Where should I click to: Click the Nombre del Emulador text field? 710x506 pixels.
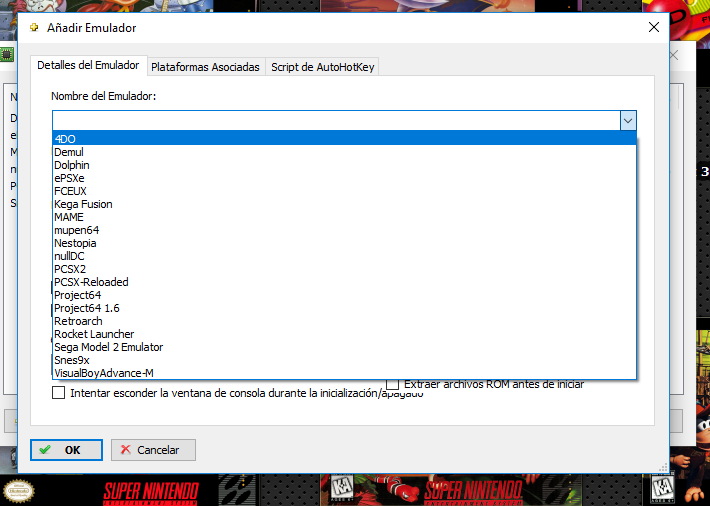point(336,121)
